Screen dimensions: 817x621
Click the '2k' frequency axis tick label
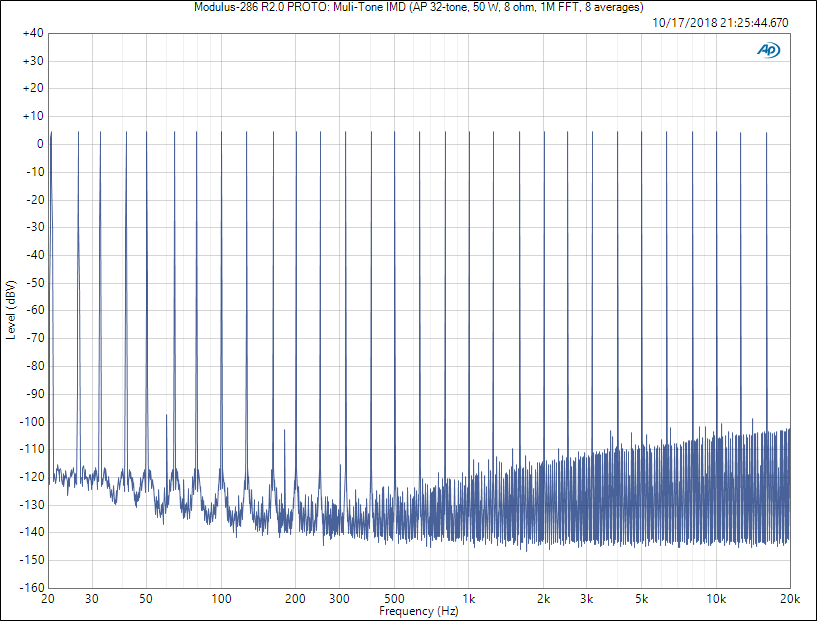click(543, 599)
